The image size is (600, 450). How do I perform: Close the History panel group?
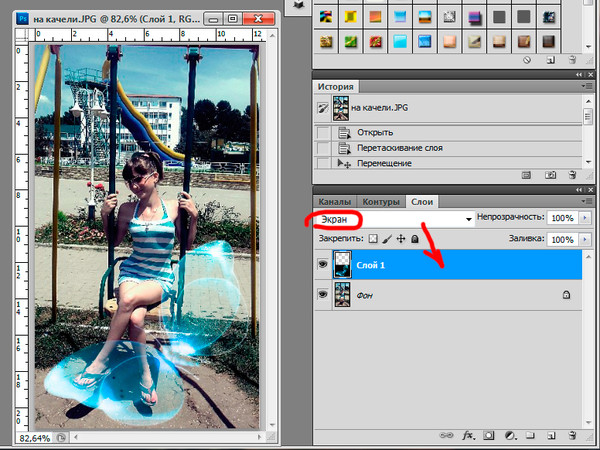[x=590, y=75]
